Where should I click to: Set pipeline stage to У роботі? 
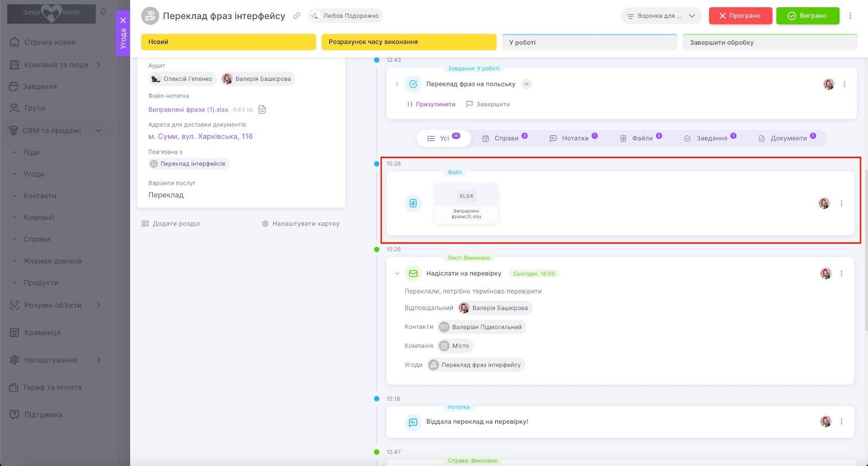click(x=590, y=42)
